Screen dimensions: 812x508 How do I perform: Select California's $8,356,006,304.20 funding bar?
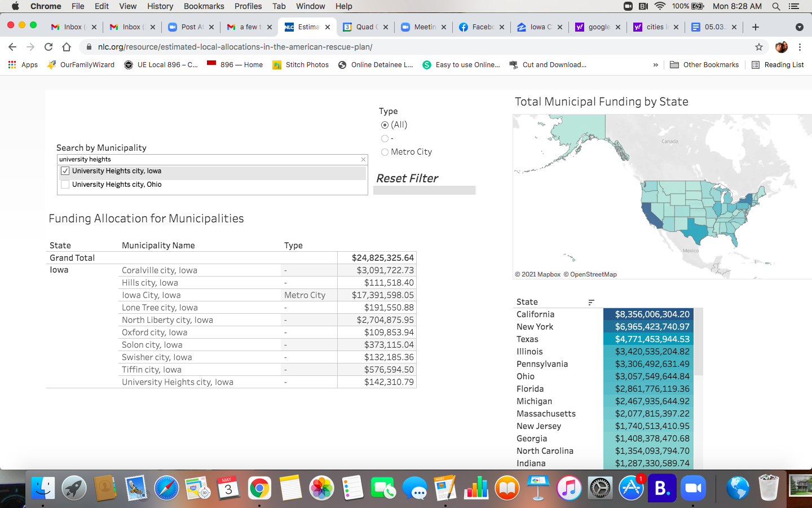point(648,314)
